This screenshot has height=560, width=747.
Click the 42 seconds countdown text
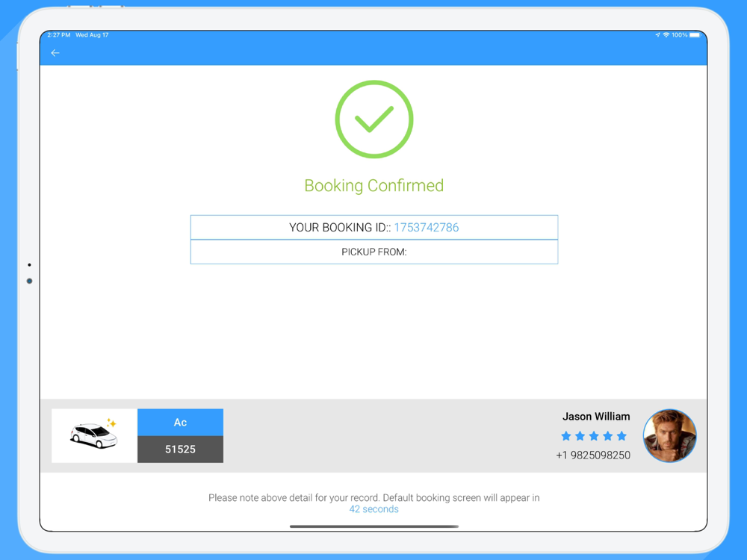374,509
